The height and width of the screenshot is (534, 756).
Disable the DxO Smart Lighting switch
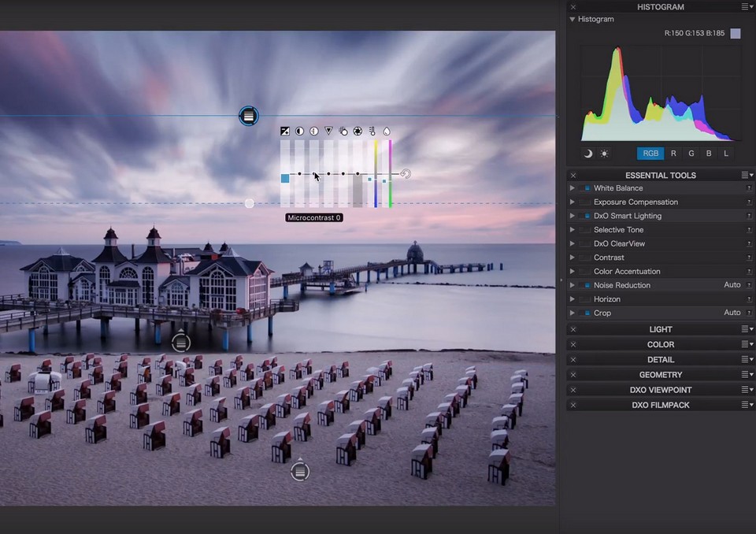[x=586, y=216]
